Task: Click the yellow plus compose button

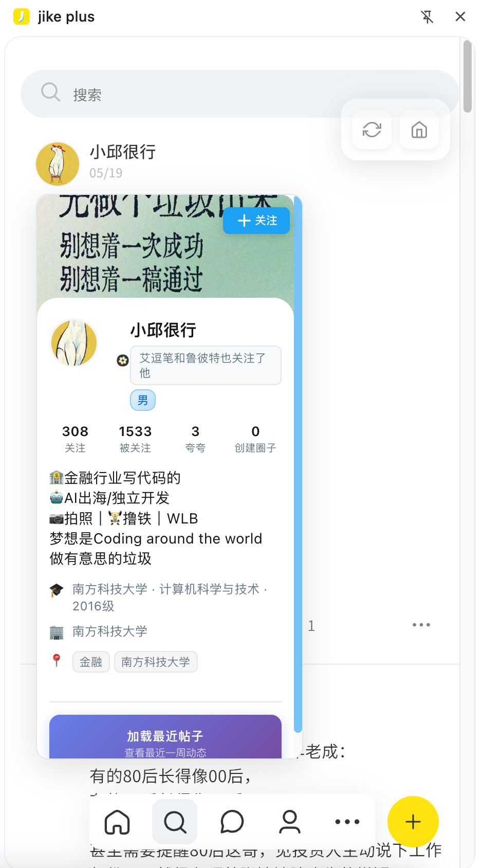Action: click(413, 822)
